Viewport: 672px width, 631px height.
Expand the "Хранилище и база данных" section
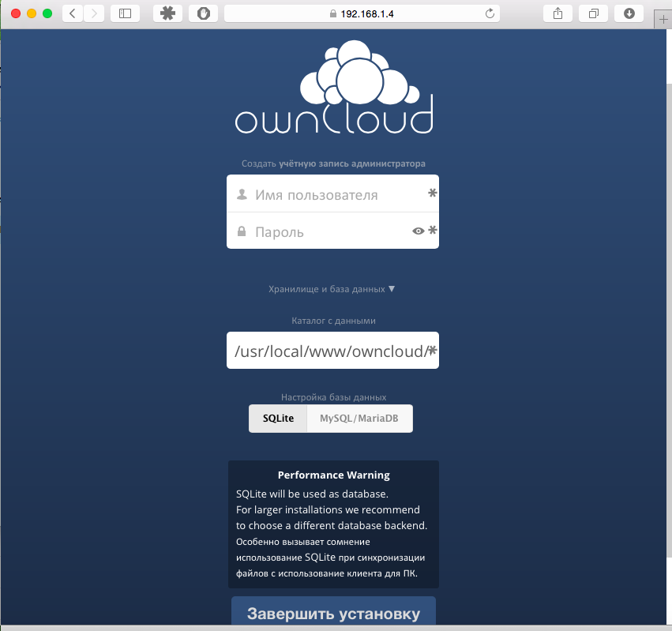tap(332, 289)
